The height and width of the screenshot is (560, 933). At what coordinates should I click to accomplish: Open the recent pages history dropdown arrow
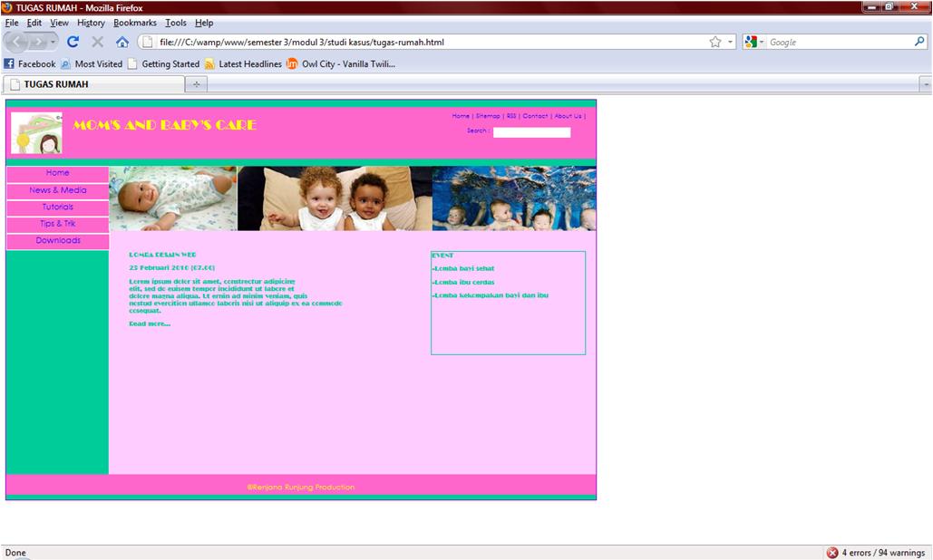[x=53, y=43]
